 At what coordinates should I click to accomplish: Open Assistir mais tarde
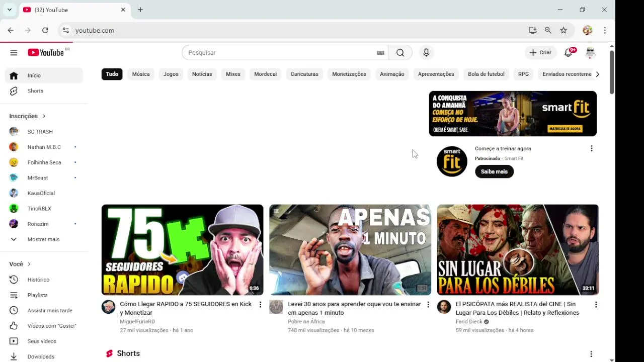44,311
